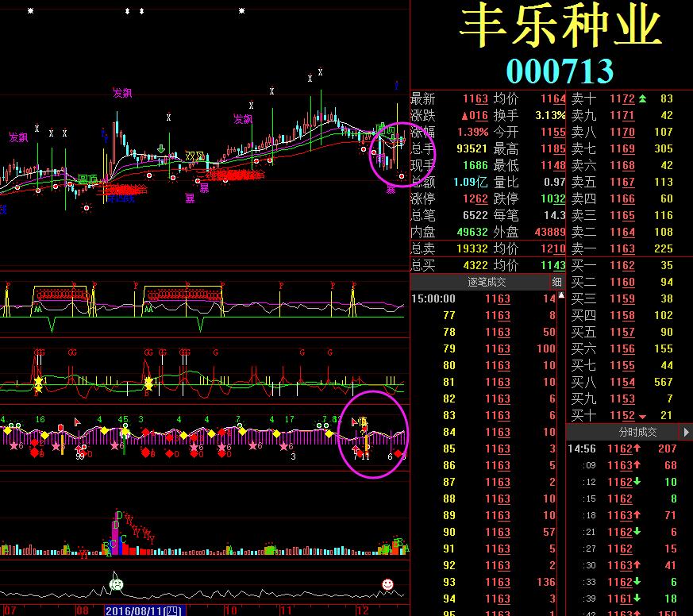Open the 逐笔成交 header tab
Viewport: 693px width, 616px height.
point(487,282)
